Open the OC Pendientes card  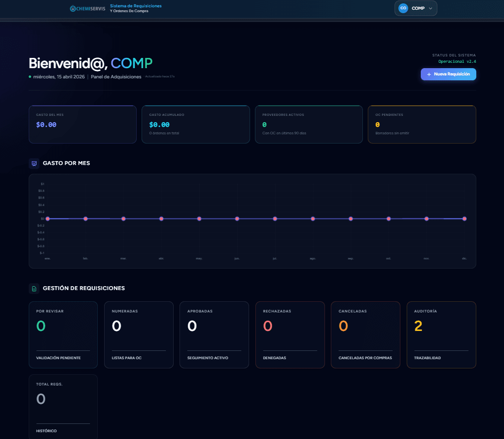coord(422,125)
